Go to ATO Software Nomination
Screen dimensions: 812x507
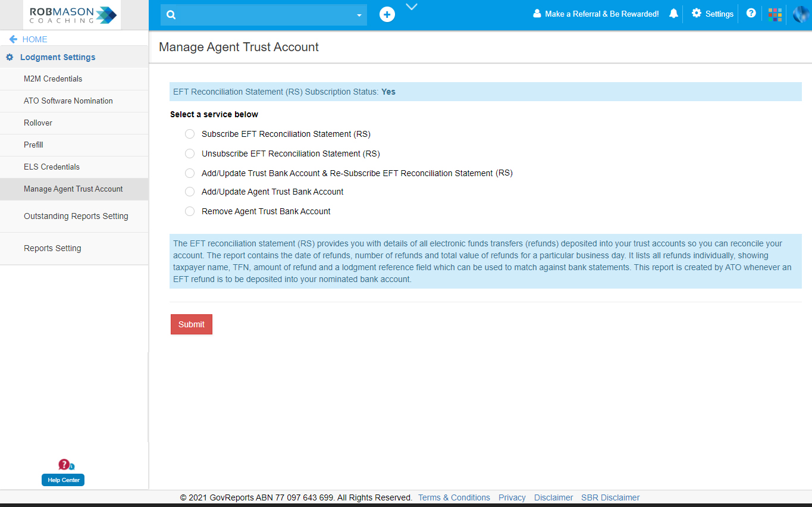pos(68,101)
